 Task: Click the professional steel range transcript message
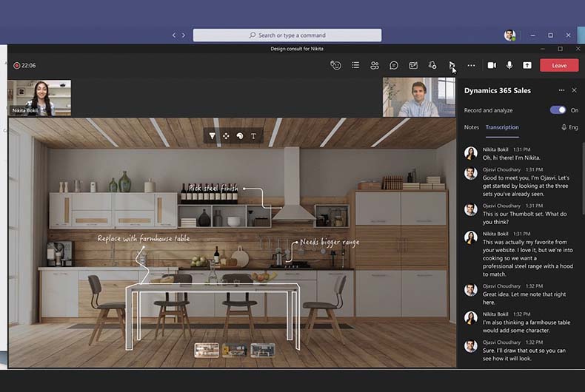click(x=528, y=258)
